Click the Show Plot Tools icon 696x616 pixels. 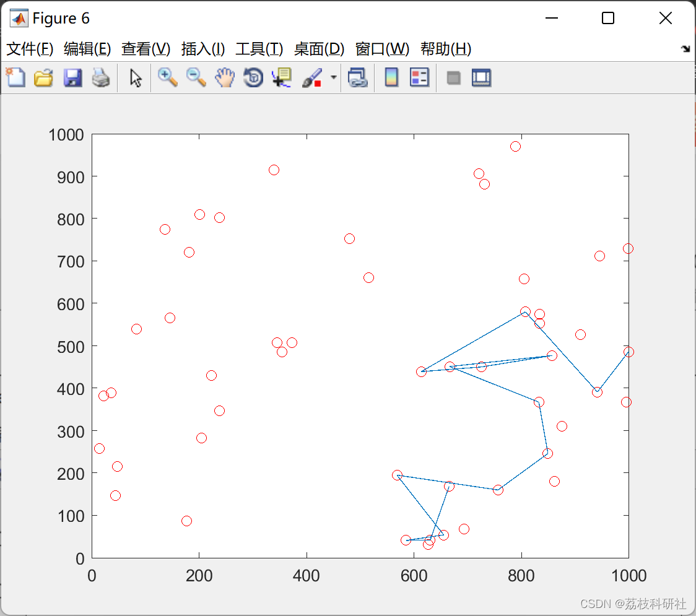481,77
